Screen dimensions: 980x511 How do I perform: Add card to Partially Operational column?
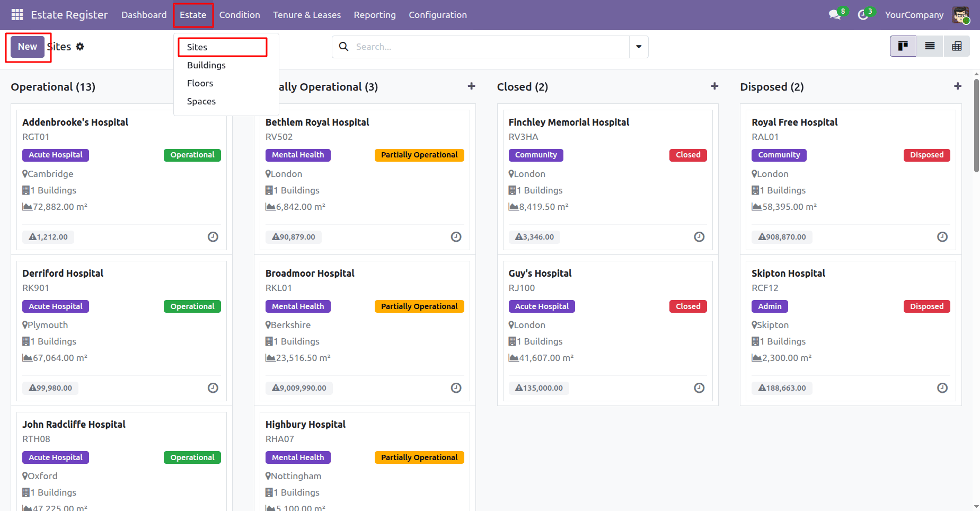point(471,86)
